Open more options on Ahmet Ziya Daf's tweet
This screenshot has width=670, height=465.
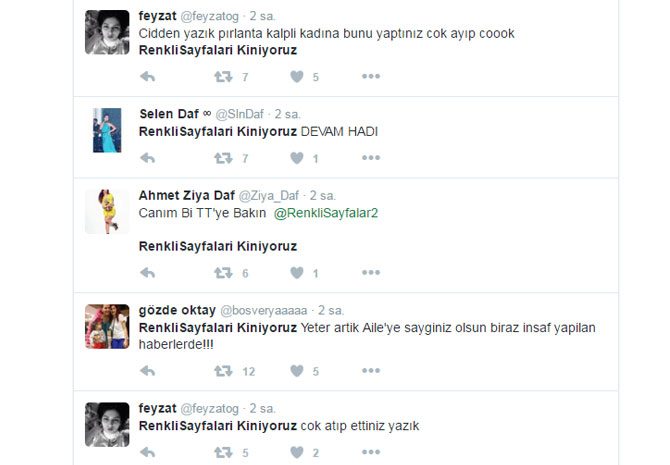click(x=371, y=272)
